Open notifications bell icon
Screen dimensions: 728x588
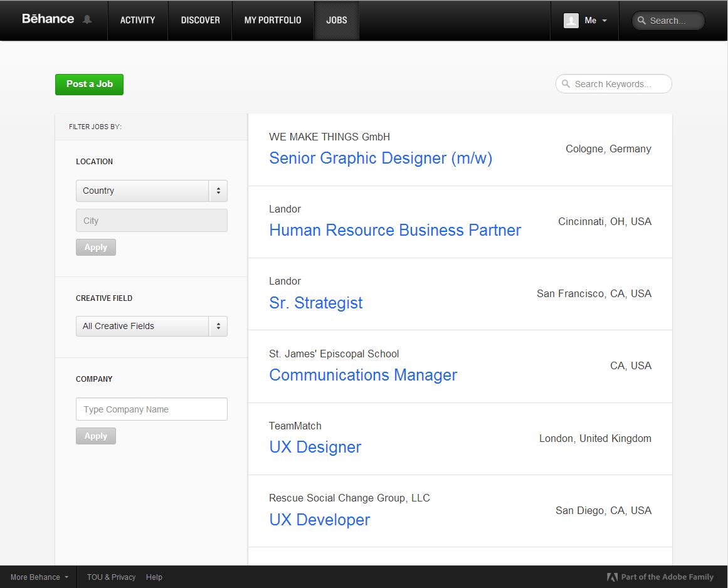point(87,19)
